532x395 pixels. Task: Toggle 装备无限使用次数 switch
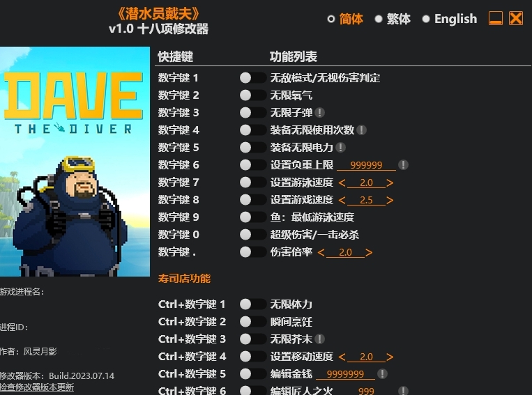click(253, 130)
